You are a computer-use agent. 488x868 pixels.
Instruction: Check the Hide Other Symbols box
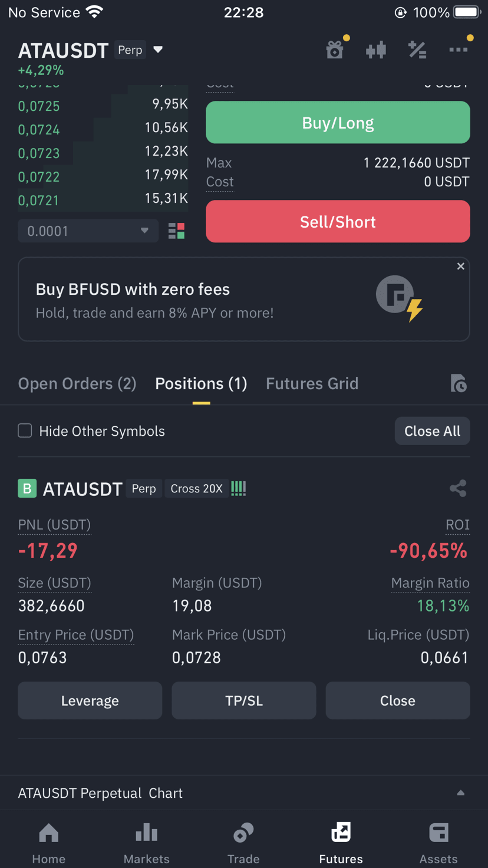(x=25, y=431)
